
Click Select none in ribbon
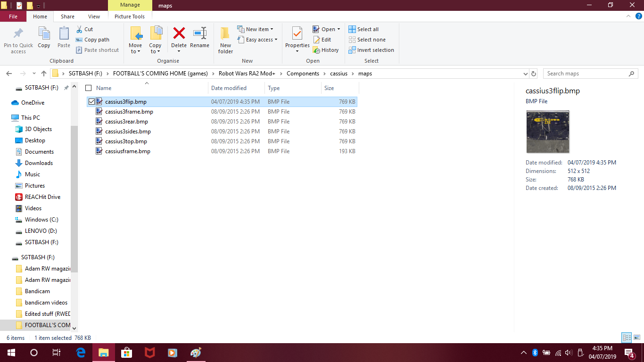point(367,40)
